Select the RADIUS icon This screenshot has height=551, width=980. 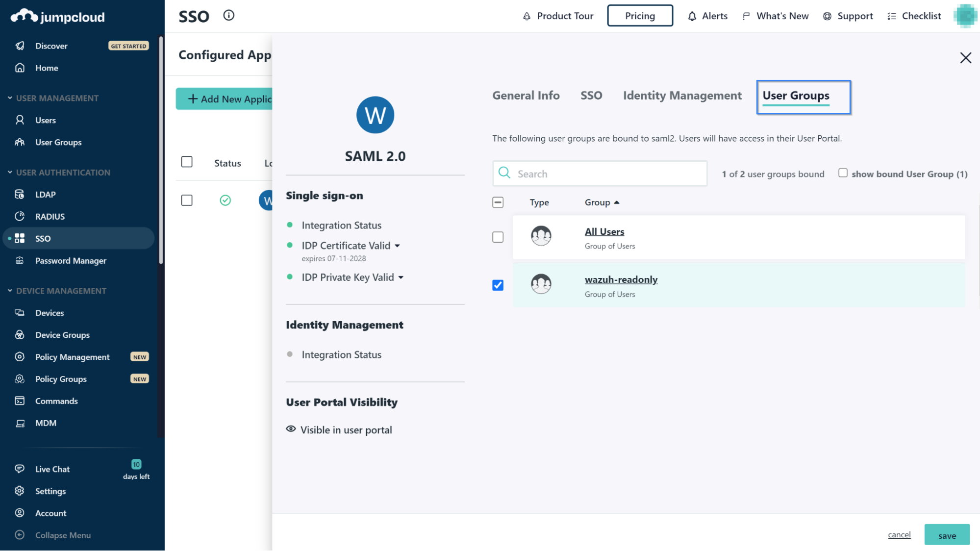pos(20,216)
